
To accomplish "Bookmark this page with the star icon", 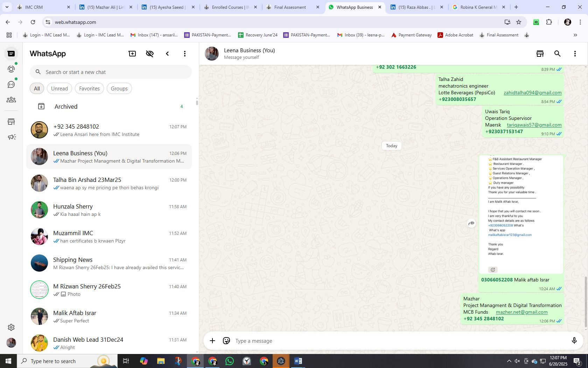I will tap(519, 22).
